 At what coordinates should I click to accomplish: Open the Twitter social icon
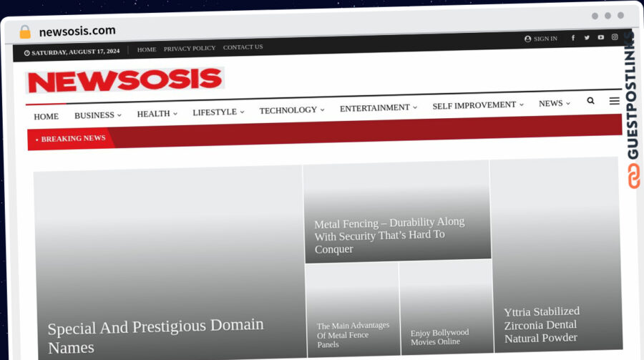pyautogui.click(x=587, y=37)
